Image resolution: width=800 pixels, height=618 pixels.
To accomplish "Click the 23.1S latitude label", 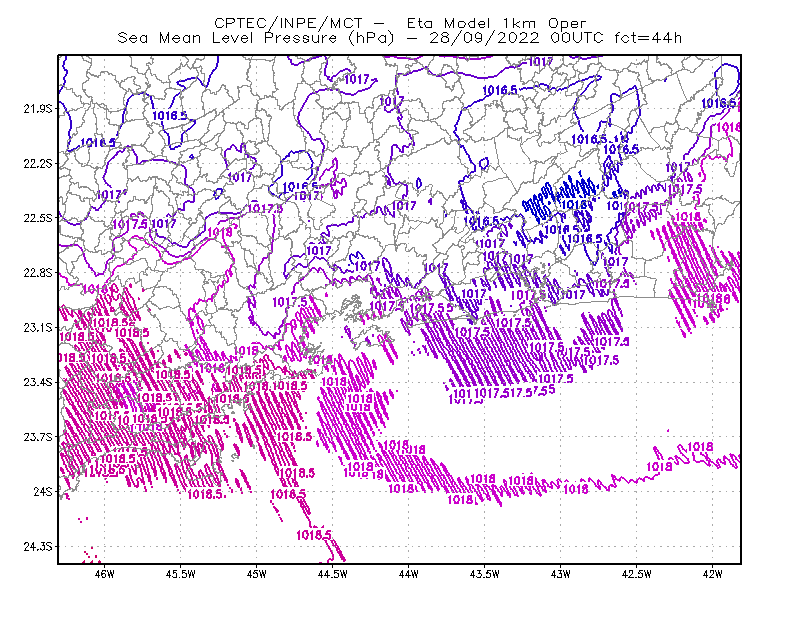I will [x=38, y=327].
